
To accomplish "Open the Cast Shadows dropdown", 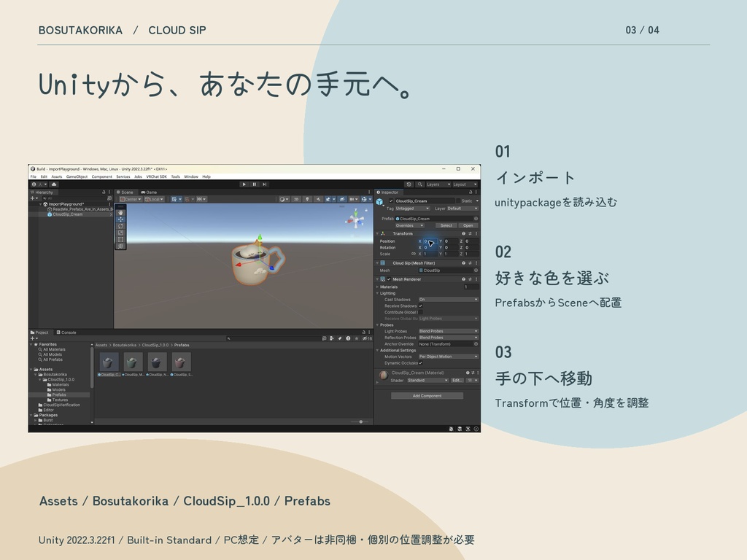I will 449,300.
